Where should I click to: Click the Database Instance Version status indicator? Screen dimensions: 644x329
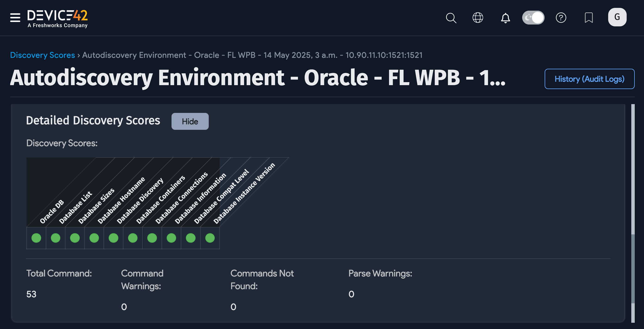(x=209, y=238)
